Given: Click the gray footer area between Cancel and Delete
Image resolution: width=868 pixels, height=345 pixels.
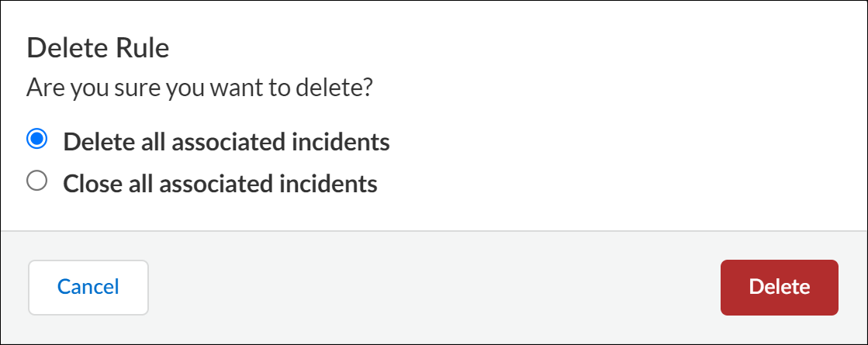Looking at the screenshot, I should [x=434, y=288].
